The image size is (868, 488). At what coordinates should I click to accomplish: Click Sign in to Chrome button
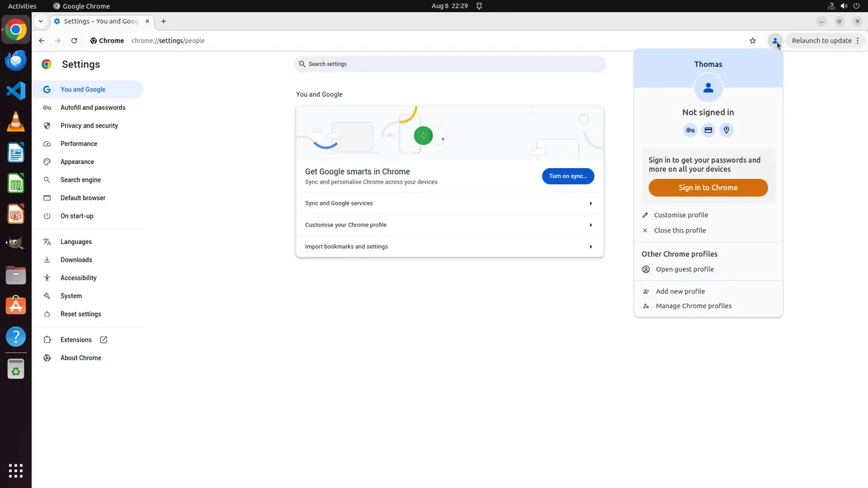pos(708,188)
